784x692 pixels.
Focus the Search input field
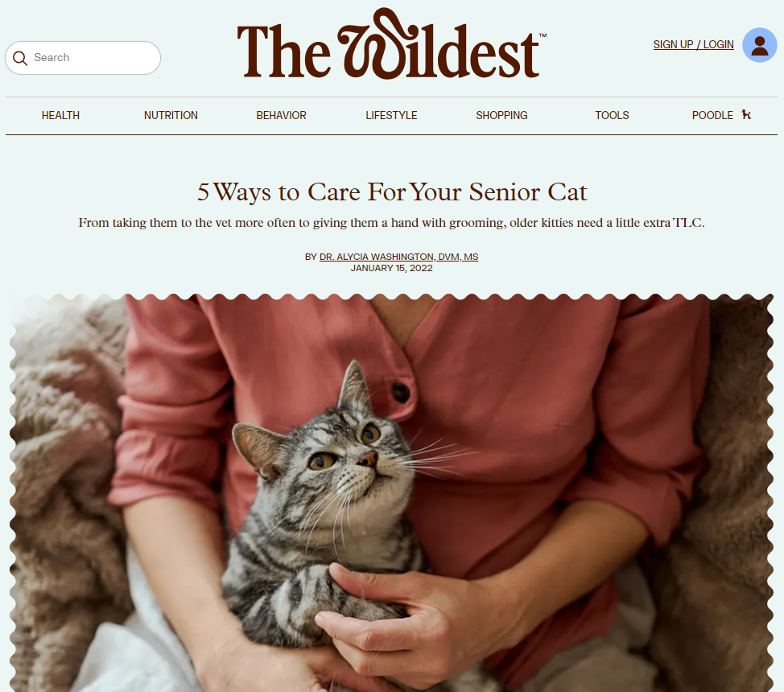83,58
